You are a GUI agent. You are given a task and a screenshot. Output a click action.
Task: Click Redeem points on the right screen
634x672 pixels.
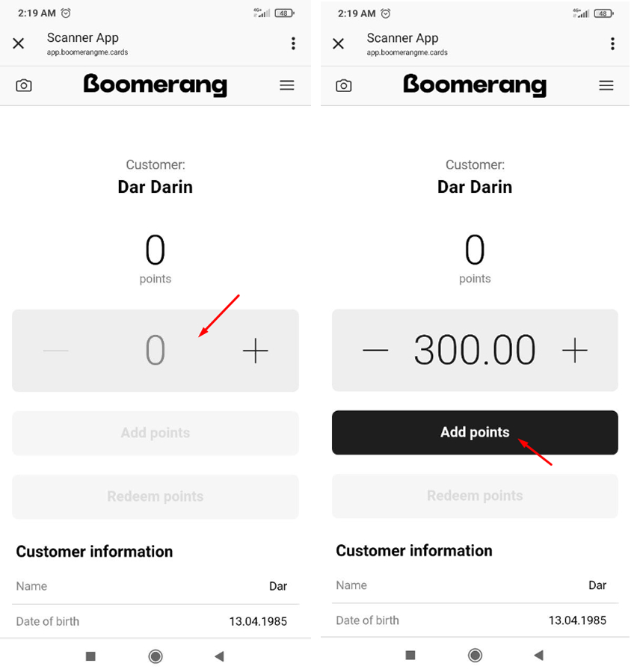point(475,496)
